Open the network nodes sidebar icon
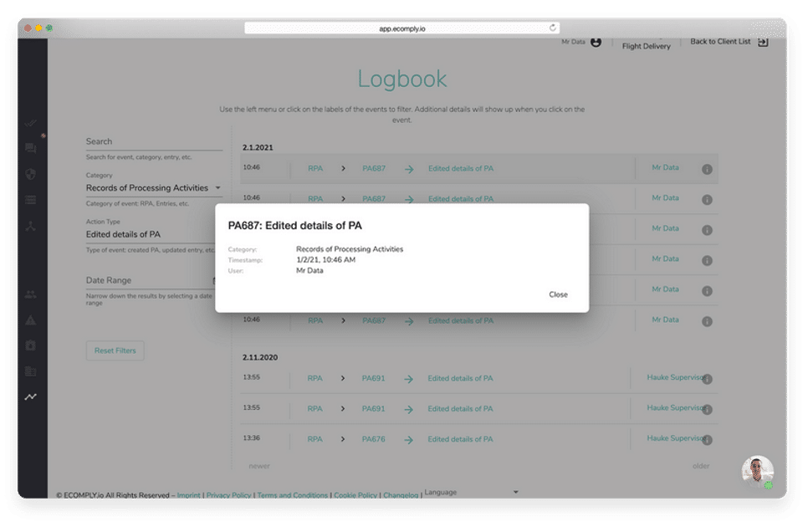The image size is (803, 532). [x=31, y=226]
